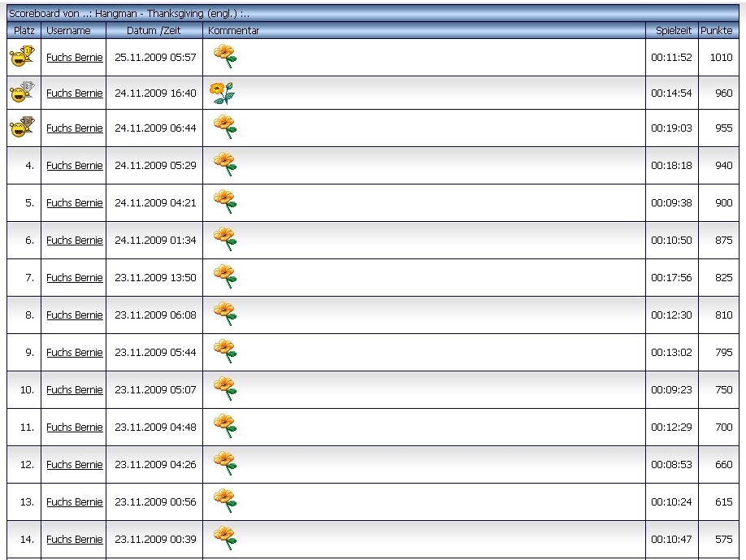Open Fuchs Bernie profile in row 5

[75, 202]
